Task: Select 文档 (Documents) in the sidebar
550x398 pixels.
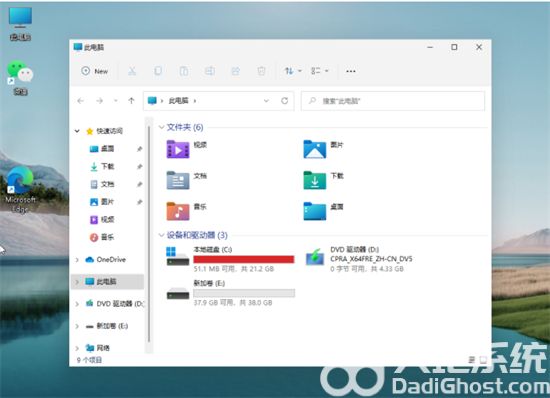Action: pyautogui.click(x=107, y=184)
